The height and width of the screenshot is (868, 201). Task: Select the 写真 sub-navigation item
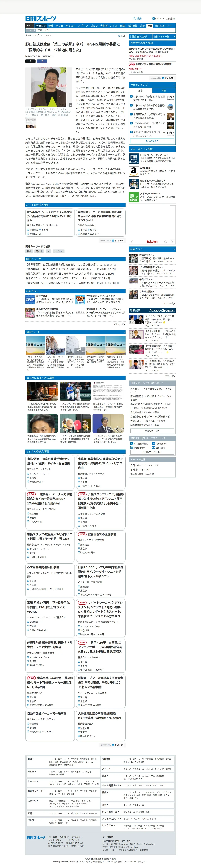click(x=40, y=30)
